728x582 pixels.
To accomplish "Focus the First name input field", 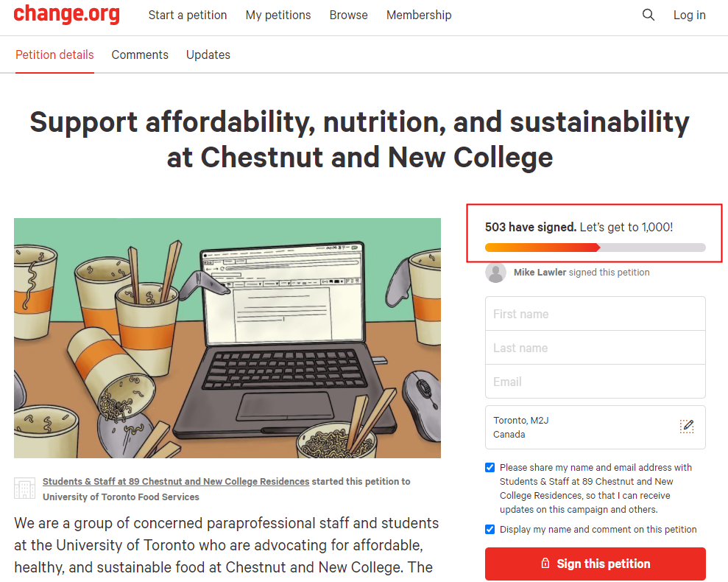I will (596, 314).
